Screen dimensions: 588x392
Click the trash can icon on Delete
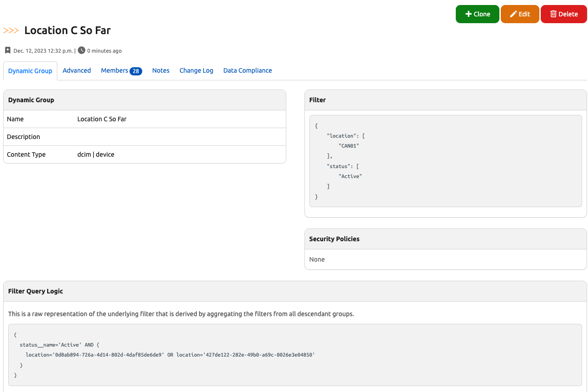pos(553,14)
